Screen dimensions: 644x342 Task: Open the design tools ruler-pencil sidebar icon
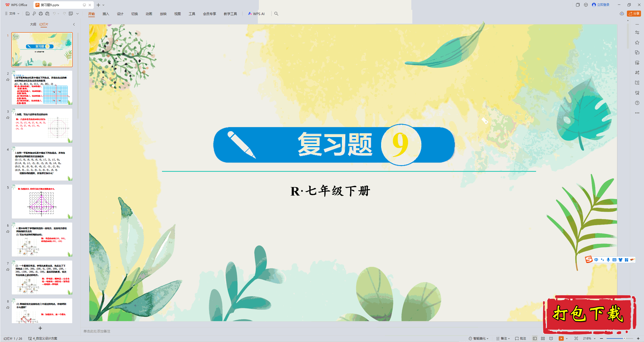coord(637,73)
